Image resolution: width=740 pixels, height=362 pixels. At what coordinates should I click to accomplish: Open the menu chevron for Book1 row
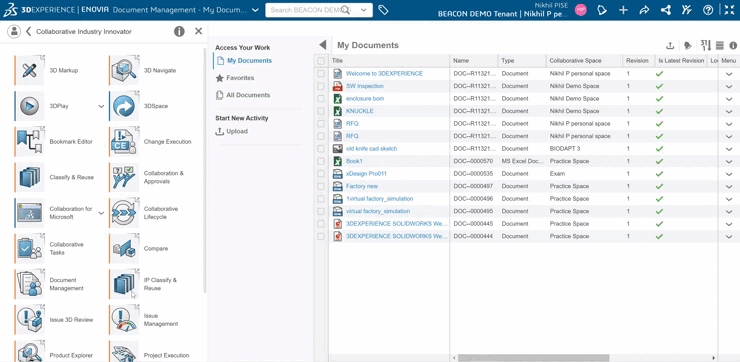[x=729, y=161]
